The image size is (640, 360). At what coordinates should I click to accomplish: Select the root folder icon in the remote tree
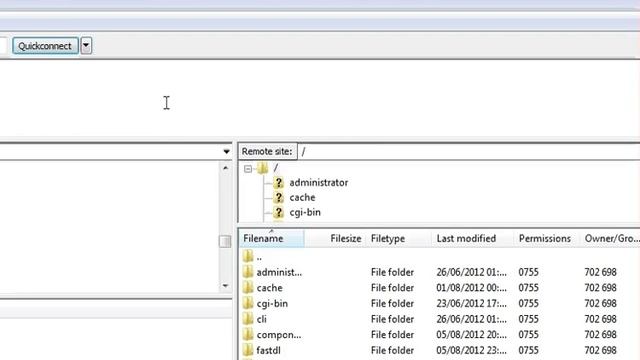(262, 168)
